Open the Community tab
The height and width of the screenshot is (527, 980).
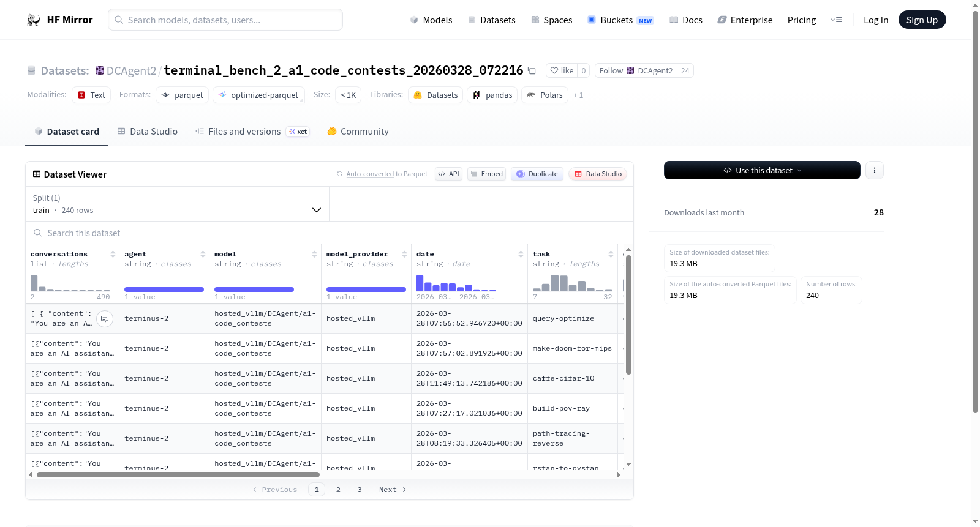pyautogui.click(x=358, y=132)
